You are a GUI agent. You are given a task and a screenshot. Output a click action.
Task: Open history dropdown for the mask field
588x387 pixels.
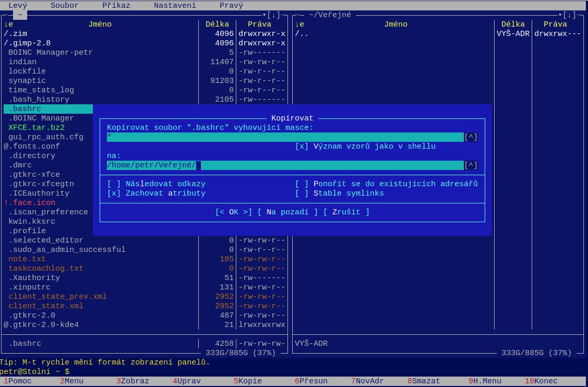coord(471,137)
